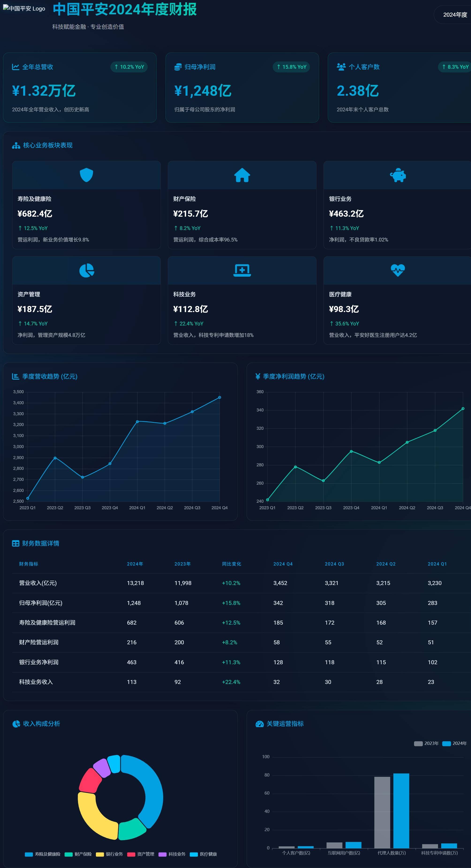The width and height of the screenshot is (471, 868).
Task: Toggle 寿险及健康险 legend in donut chart
Action: pyautogui.click(x=42, y=854)
